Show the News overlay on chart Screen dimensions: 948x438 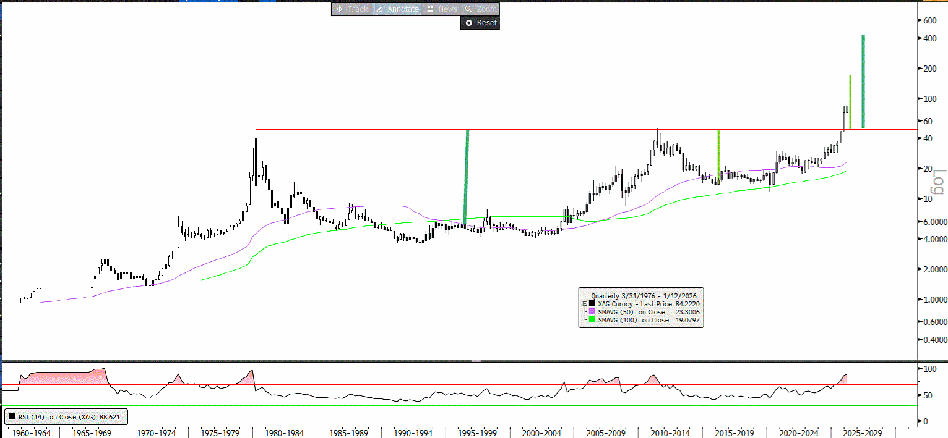coord(441,10)
